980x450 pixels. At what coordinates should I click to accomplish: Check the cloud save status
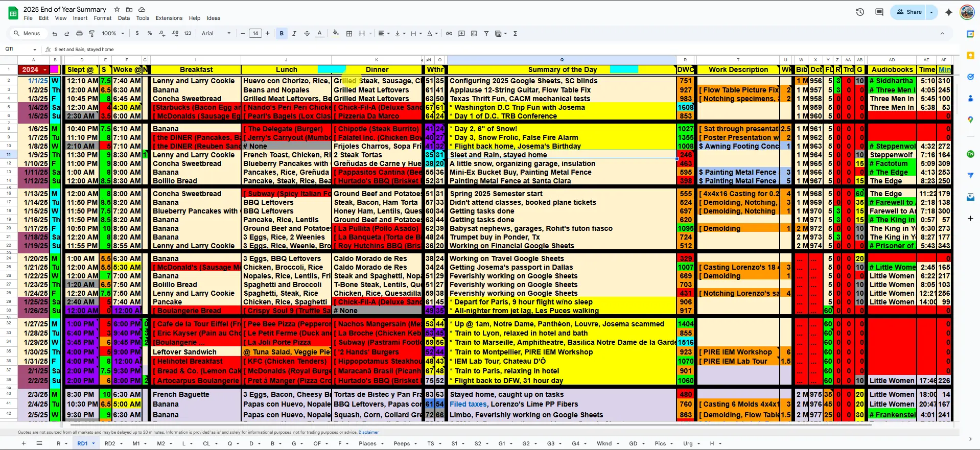(x=142, y=9)
